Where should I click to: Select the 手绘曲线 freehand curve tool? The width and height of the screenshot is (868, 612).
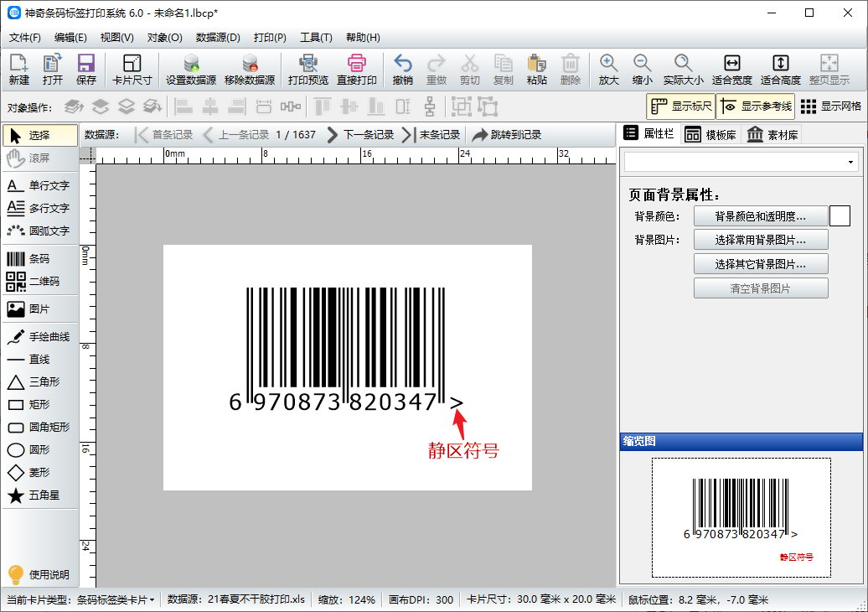(x=39, y=337)
